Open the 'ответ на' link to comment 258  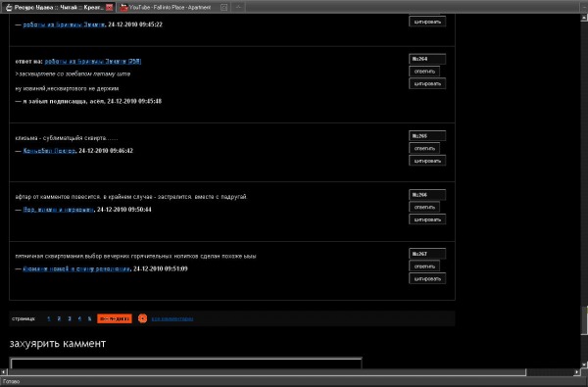(93, 61)
